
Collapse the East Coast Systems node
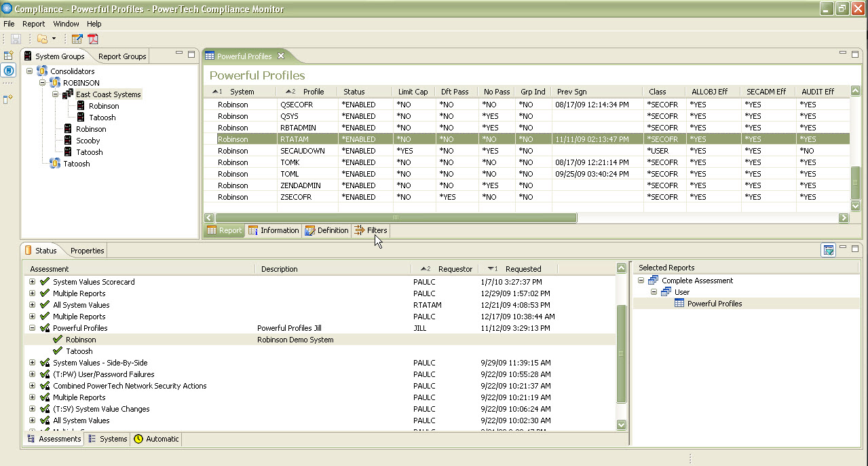56,94
